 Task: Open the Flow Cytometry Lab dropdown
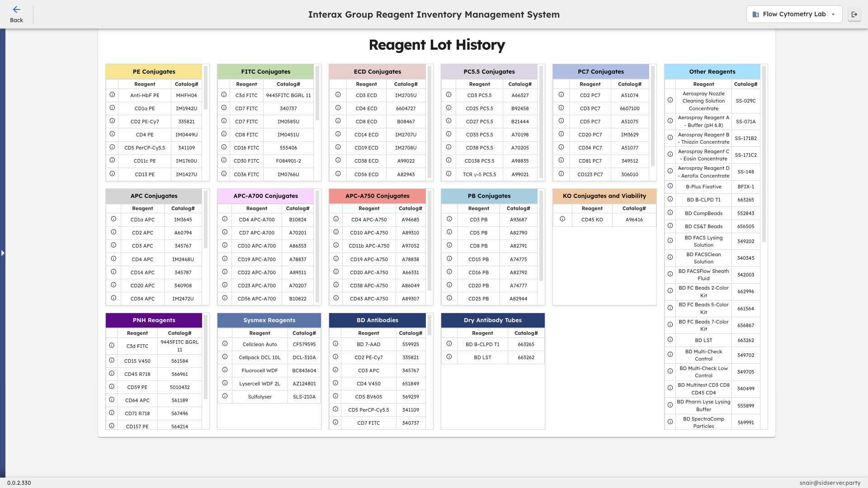[794, 14]
